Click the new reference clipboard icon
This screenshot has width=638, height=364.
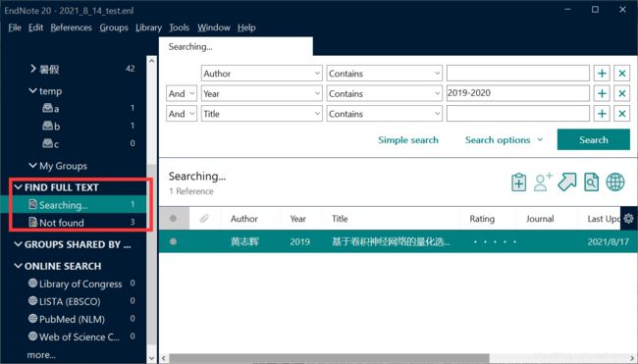pyautogui.click(x=519, y=182)
